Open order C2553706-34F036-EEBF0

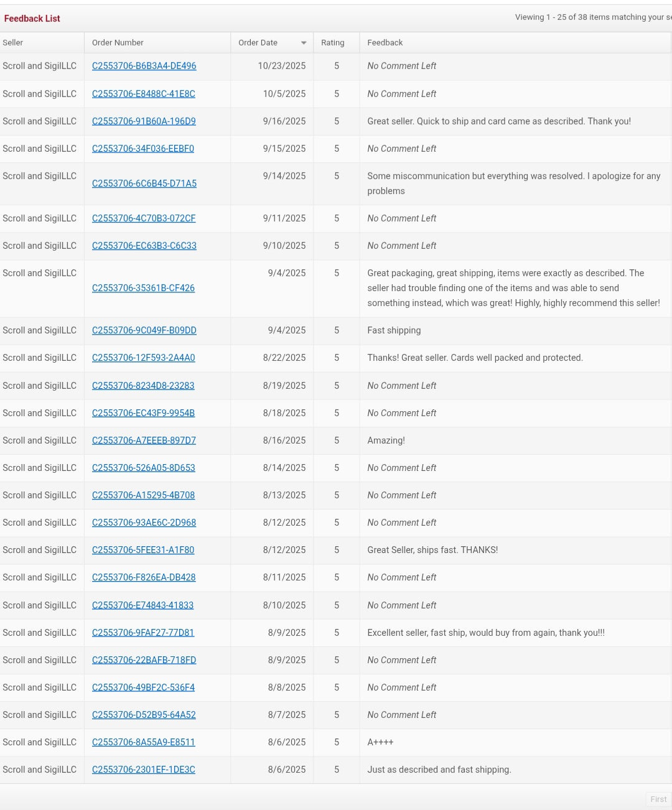[142, 149]
